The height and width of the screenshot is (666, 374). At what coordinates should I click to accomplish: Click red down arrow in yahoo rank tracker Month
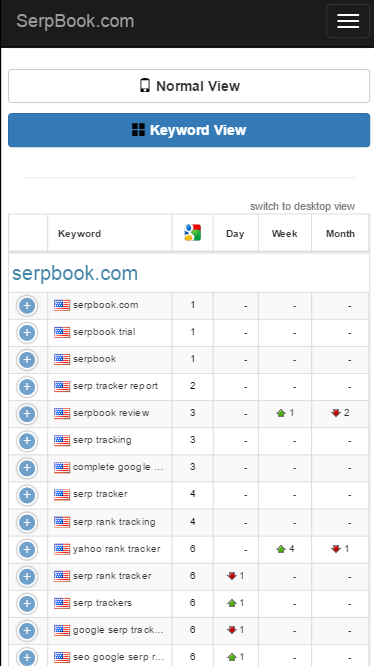(336, 549)
